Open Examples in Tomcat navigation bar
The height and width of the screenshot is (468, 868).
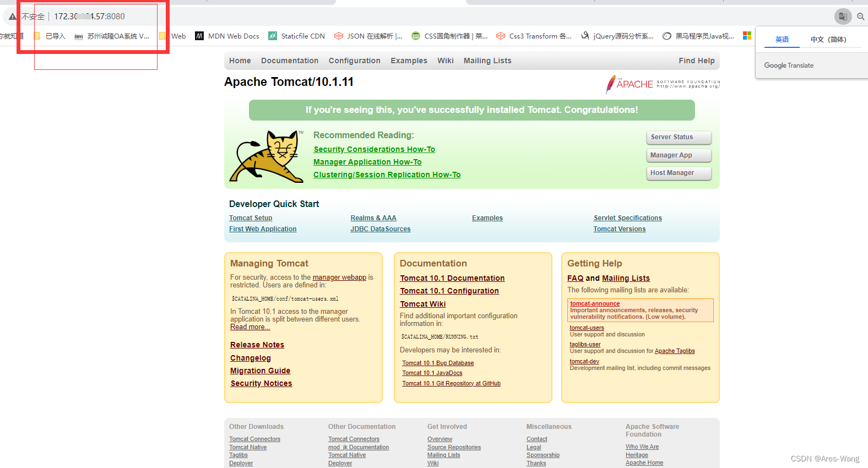click(x=409, y=61)
